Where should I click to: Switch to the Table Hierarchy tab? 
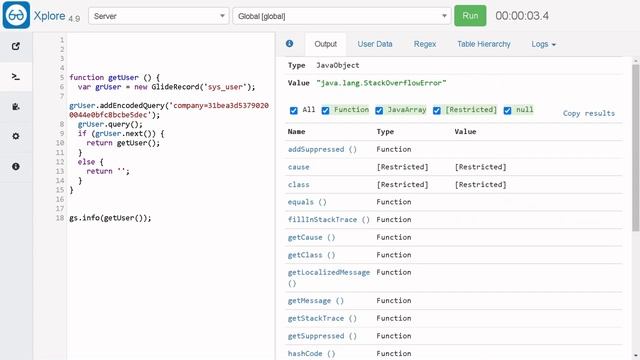(x=484, y=44)
